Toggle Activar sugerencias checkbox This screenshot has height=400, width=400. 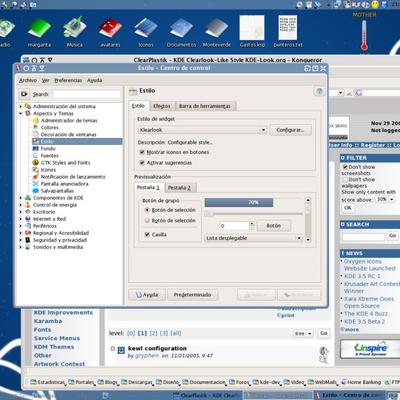click(x=142, y=163)
